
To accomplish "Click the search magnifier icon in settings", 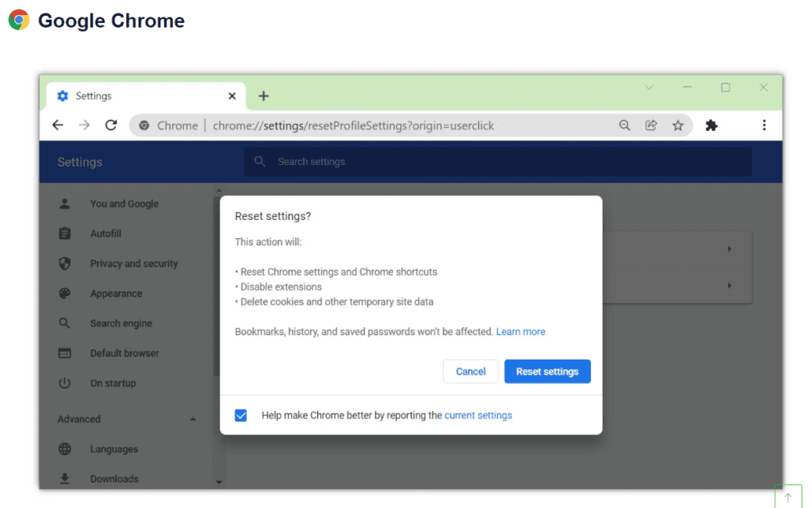I will click(259, 162).
